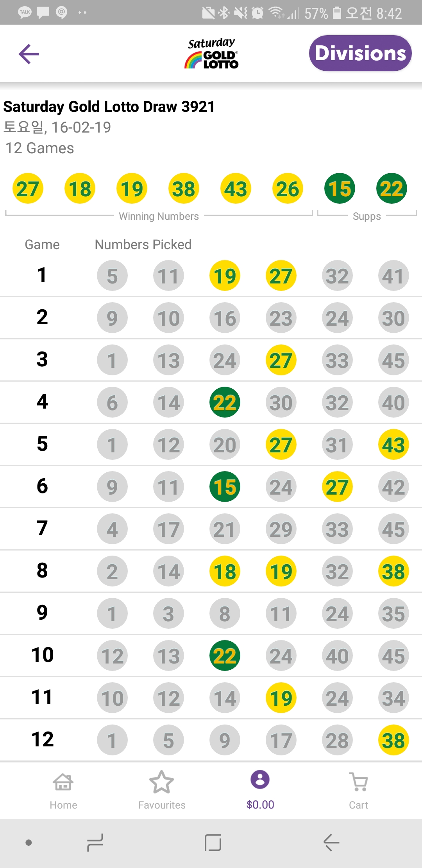The image size is (422, 868).
Task: Select Game 9 row number label
Action: (42, 613)
